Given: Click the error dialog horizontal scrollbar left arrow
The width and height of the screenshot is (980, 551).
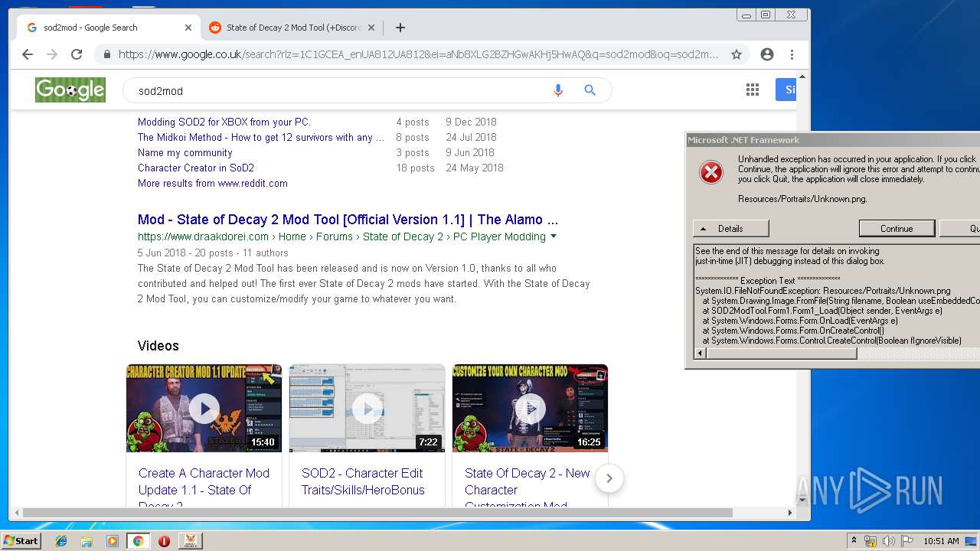Looking at the screenshot, I should point(700,353).
